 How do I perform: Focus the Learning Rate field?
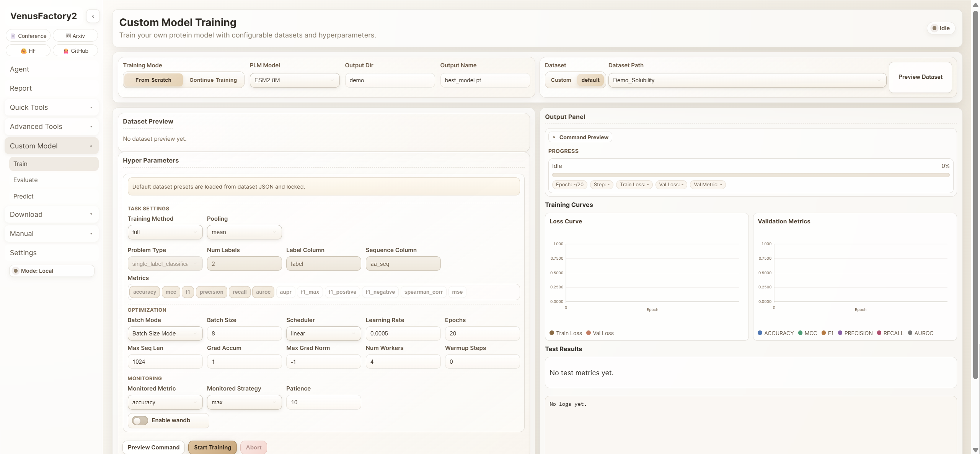403,334
